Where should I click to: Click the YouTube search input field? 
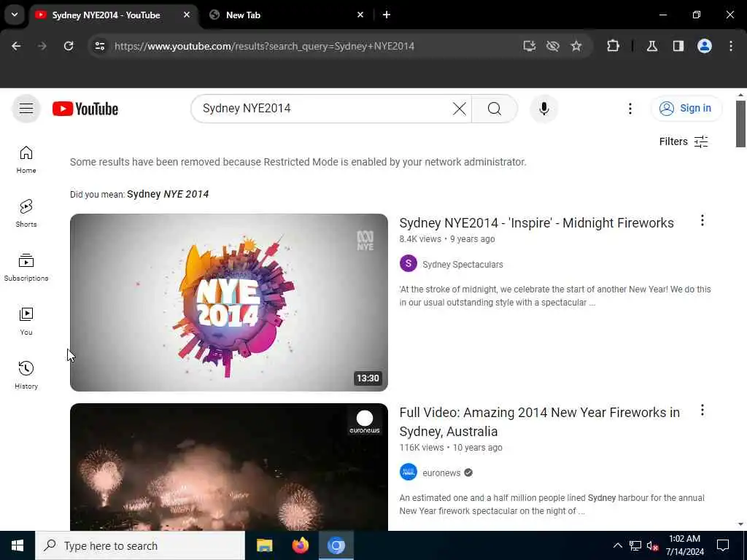click(324, 109)
